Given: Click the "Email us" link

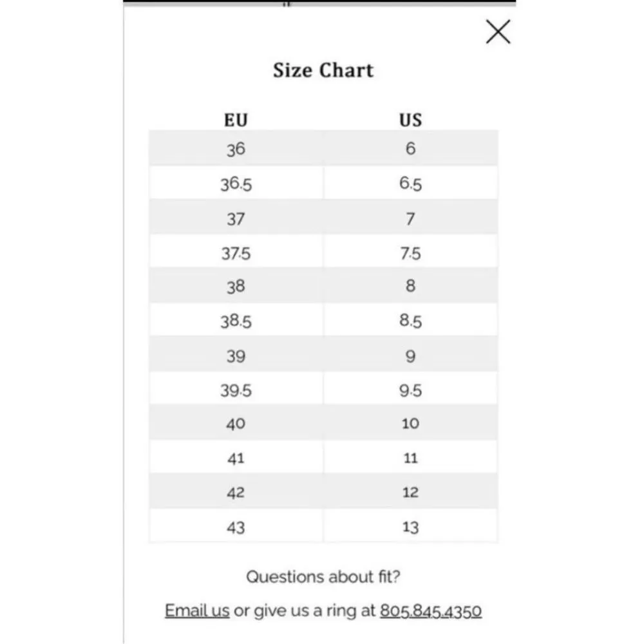Looking at the screenshot, I should coord(197,611).
